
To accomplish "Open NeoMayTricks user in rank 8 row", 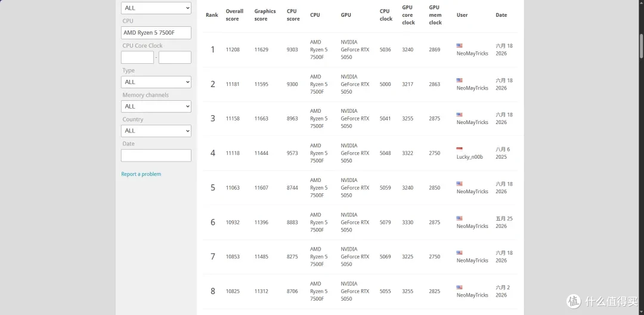I will [472, 295].
